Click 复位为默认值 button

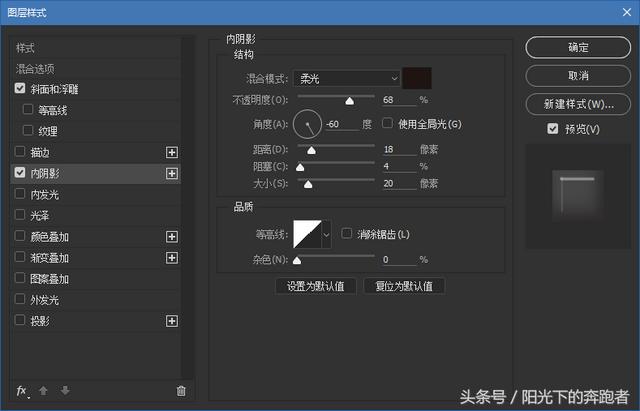tap(404, 286)
